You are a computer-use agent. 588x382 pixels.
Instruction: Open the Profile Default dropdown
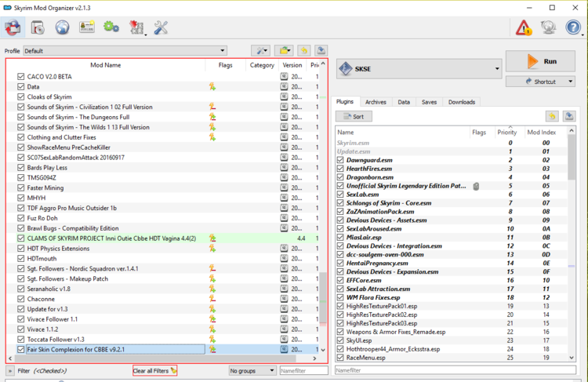[x=125, y=51]
